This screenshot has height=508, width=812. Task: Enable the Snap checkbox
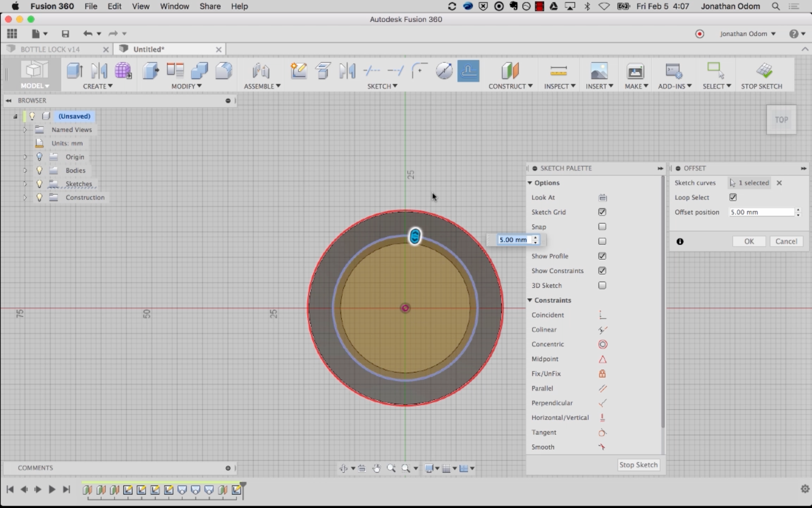pyautogui.click(x=602, y=227)
